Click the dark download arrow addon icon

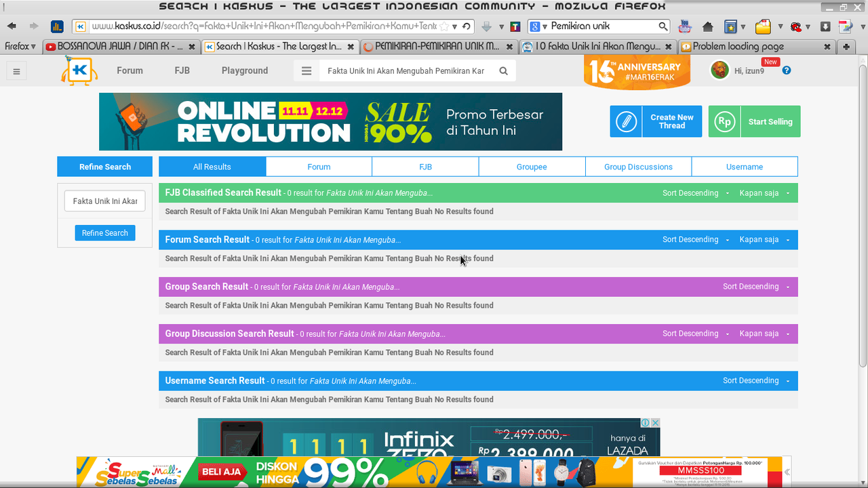point(825,27)
